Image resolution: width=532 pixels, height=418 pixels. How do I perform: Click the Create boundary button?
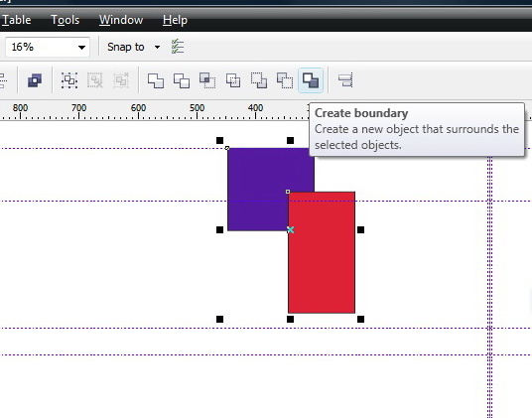(311, 80)
